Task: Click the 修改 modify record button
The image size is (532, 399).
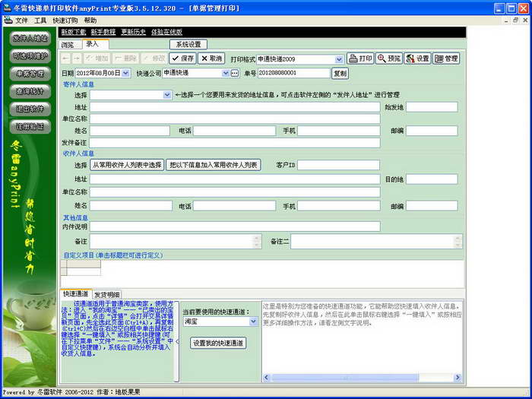Action: coord(154,59)
